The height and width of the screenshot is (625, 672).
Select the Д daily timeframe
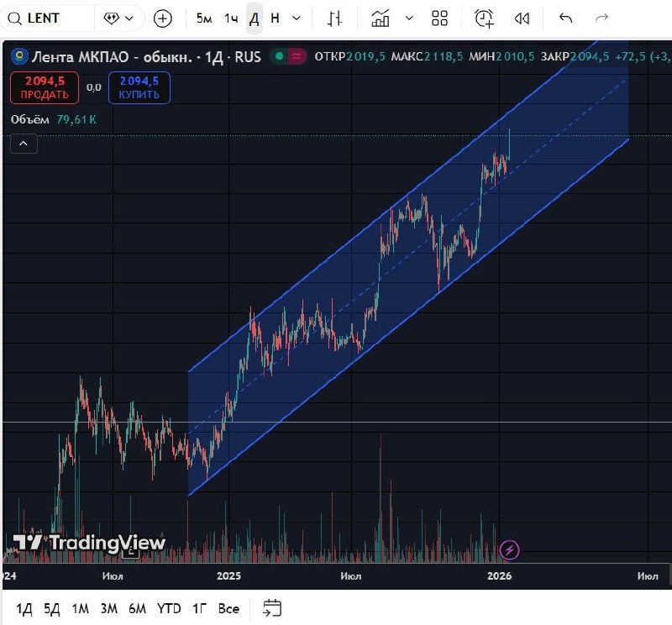click(x=255, y=18)
